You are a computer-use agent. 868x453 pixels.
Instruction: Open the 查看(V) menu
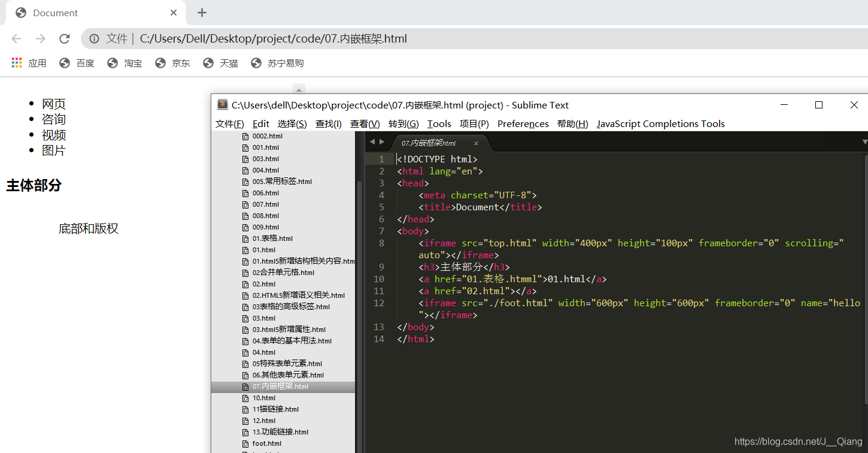point(365,123)
